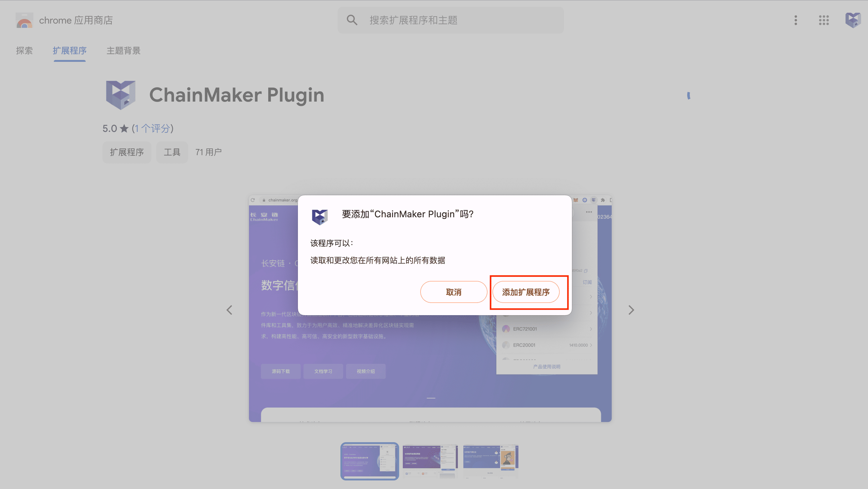Select the third screenshot thumbnail with ape

(x=491, y=461)
